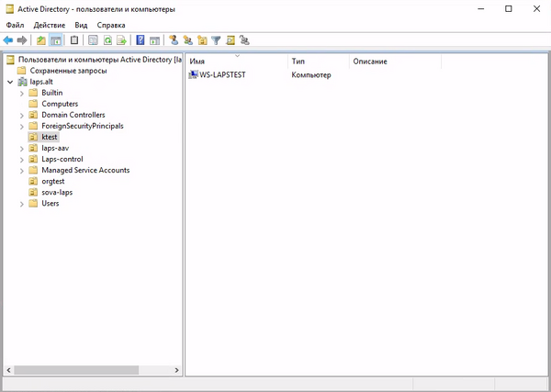
Task: Create a new user in the current container
Action: click(174, 40)
